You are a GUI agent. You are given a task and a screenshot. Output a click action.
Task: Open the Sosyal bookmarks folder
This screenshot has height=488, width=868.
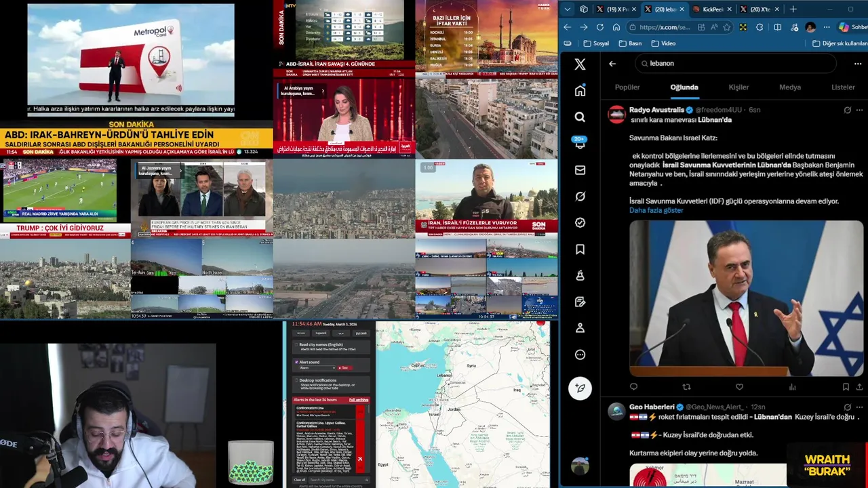(595, 43)
